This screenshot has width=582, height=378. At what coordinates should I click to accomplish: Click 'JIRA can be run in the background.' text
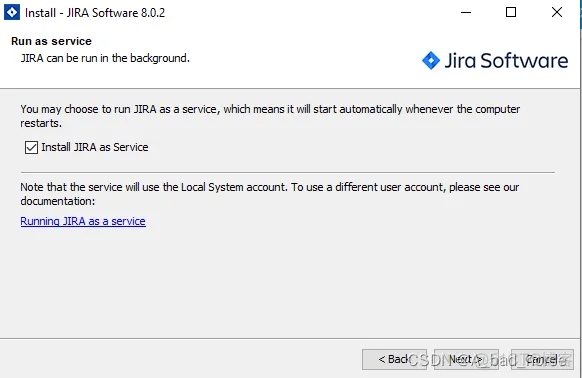point(105,58)
